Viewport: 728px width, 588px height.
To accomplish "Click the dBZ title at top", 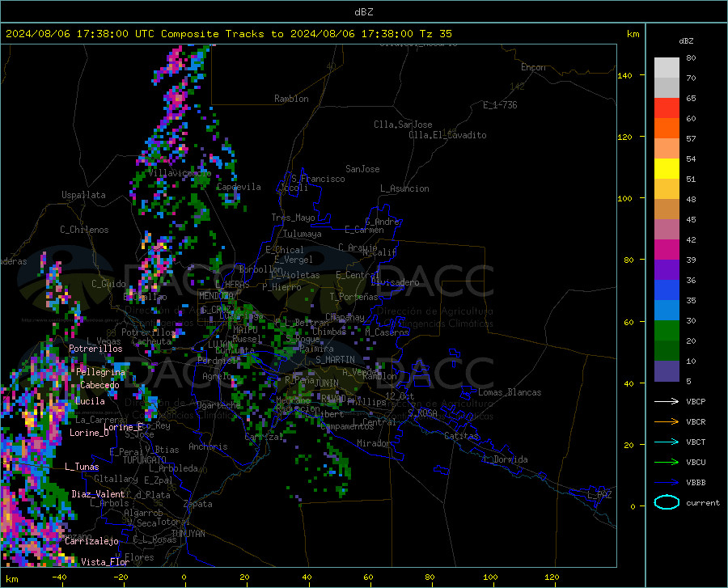I will [x=363, y=12].
